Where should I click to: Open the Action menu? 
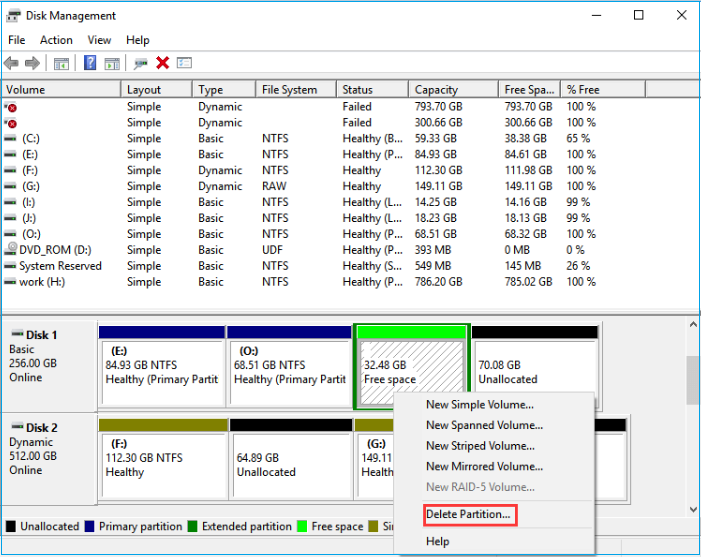56,40
